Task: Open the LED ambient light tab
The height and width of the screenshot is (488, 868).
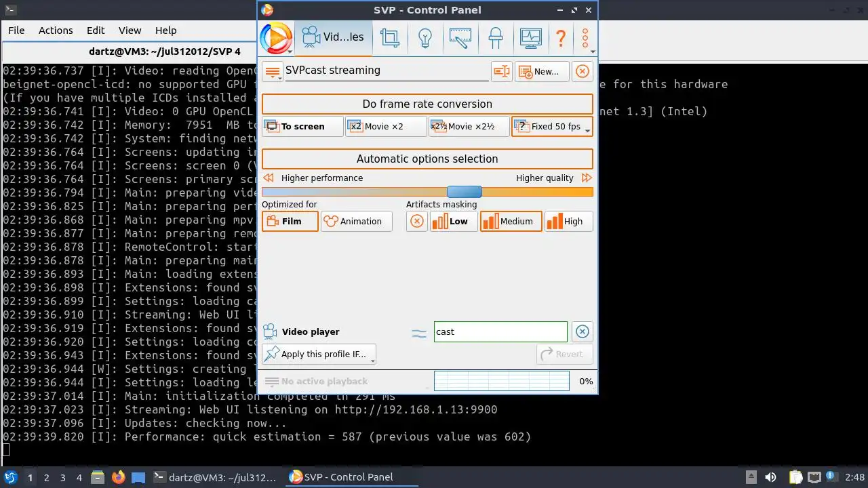Action: click(496, 37)
